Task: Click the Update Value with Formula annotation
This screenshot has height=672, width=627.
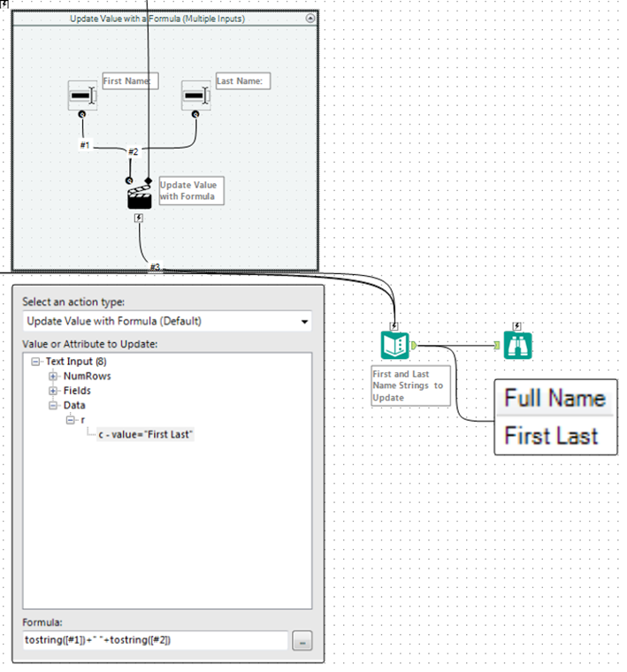Action: (x=191, y=191)
